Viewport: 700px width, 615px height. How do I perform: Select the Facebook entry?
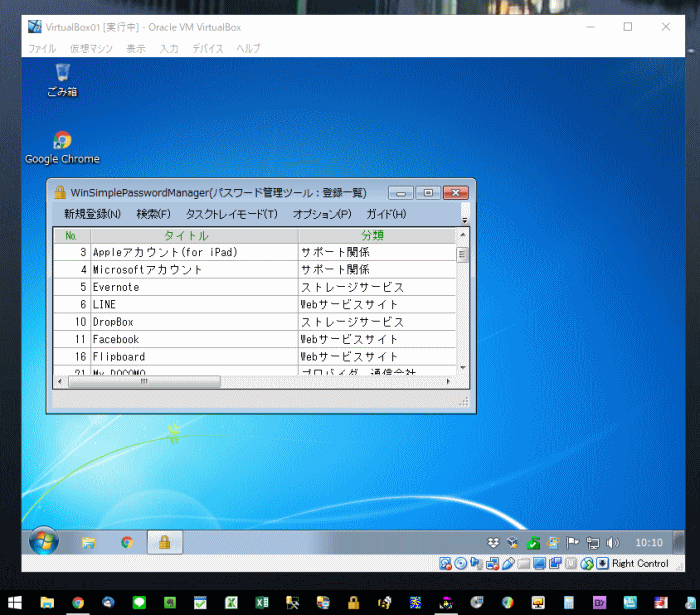point(254,339)
